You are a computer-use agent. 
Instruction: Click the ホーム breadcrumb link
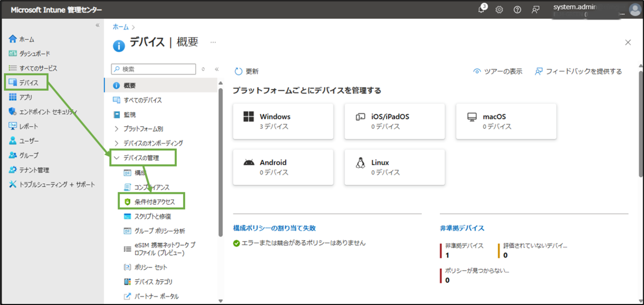click(121, 26)
